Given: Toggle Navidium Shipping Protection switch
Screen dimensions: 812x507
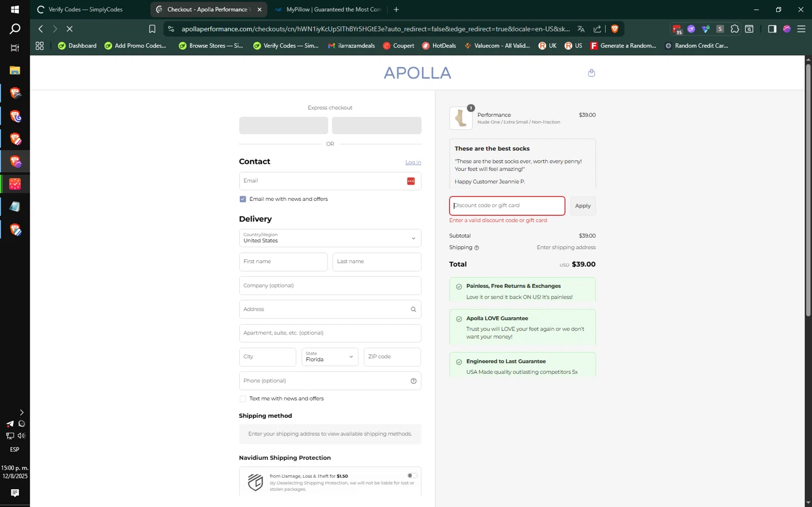Looking at the screenshot, I should pos(412,476).
